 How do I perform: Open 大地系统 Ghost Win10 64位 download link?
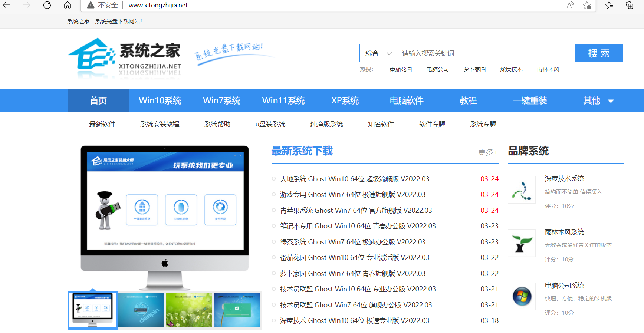[354, 179]
